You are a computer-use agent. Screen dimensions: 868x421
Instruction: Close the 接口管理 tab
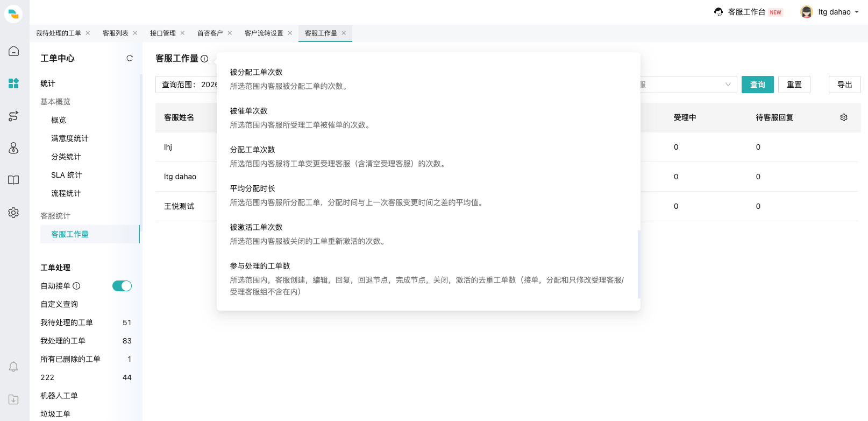point(182,33)
